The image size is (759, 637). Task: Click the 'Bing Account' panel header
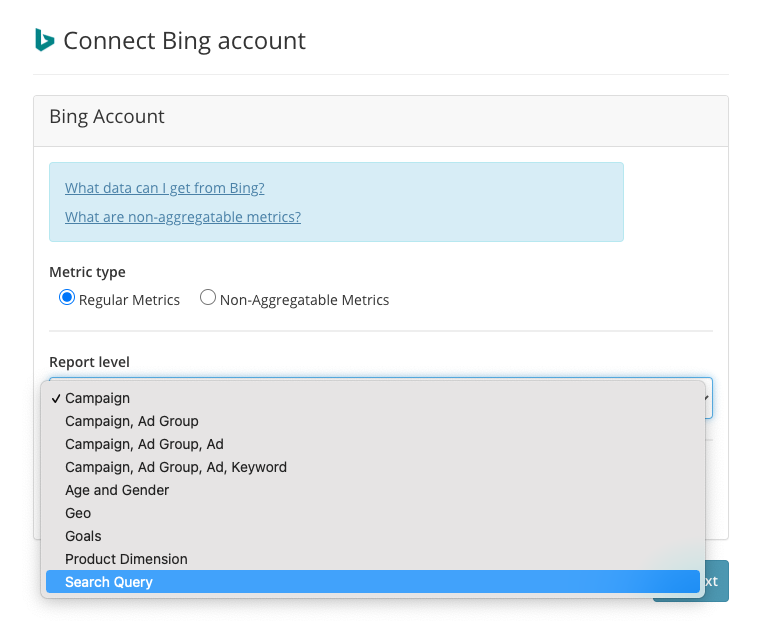[107, 117]
